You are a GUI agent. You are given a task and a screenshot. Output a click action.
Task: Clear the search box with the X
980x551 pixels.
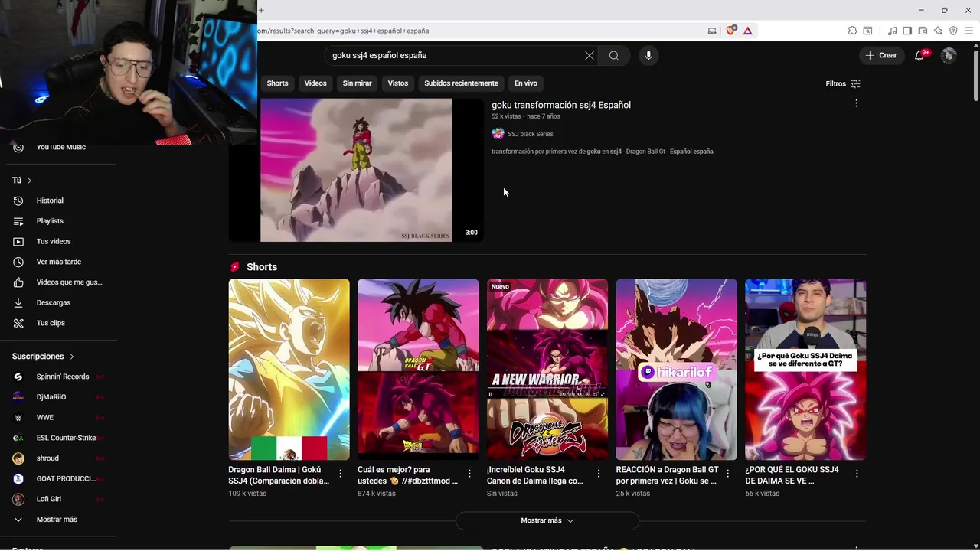tap(590, 55)
